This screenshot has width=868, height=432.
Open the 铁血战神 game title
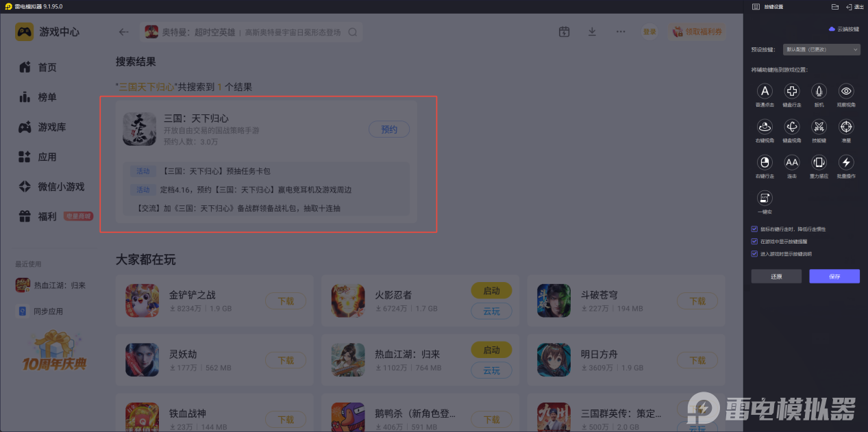188,414
